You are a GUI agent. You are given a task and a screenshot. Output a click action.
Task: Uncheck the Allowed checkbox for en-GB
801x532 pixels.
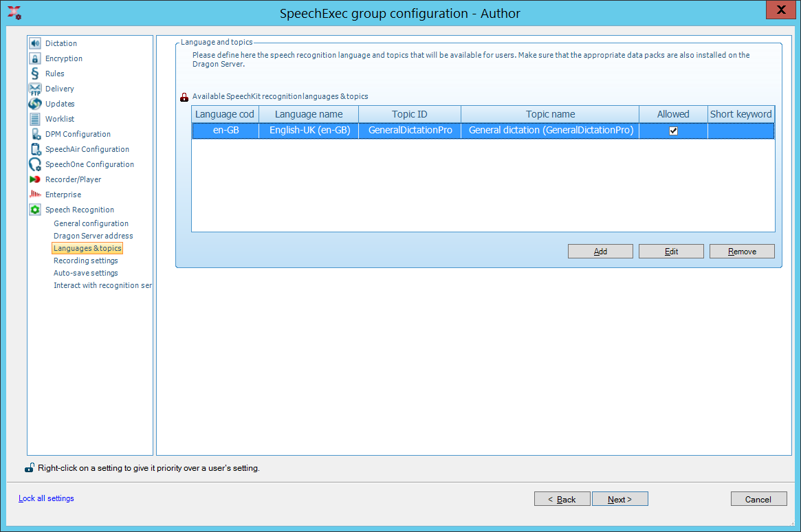click(x=673, y=131)
